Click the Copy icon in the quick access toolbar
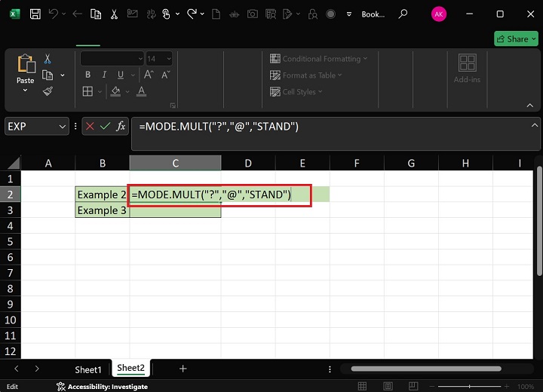 96,14
